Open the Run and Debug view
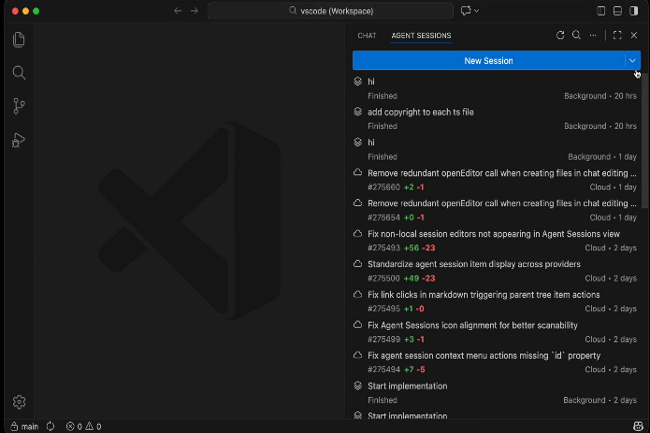650x433 pixels. point(19,140)
